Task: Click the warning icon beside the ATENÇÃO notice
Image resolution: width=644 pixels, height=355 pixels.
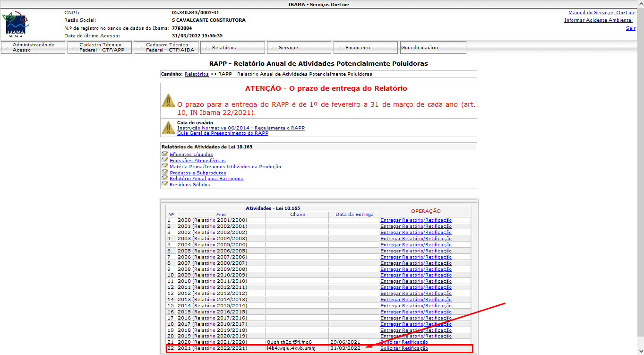Action: 168,100
